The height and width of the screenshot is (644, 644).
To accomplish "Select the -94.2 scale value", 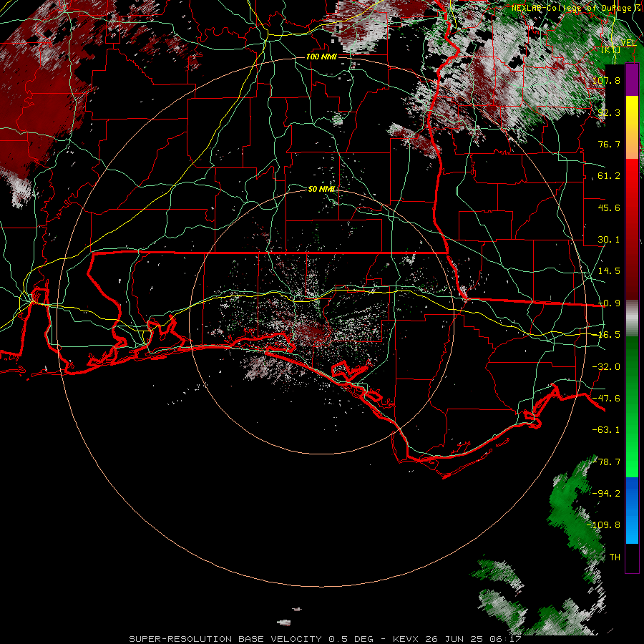I will (x=606, y=494).
